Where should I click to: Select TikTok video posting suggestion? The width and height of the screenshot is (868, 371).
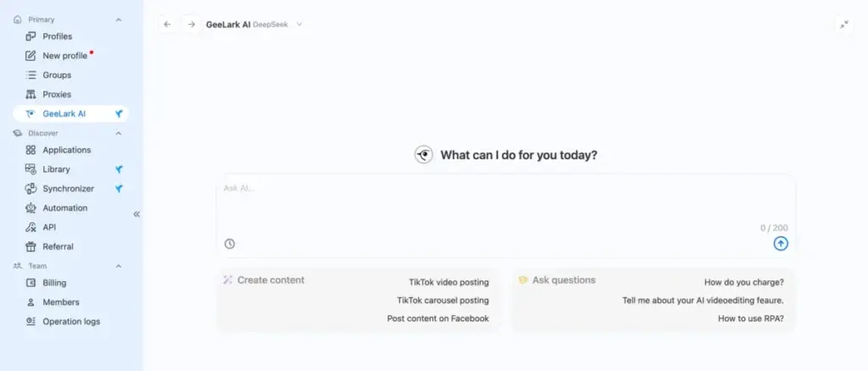(448, 281)
